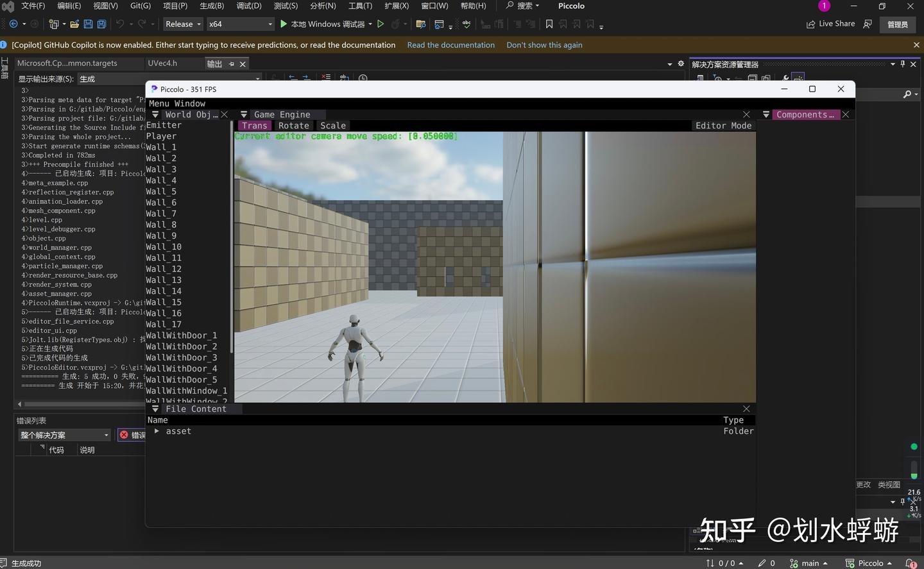Click the search magnifier in Solution Explorer
This screenshot has width=924, height=569.
[x=908, y=94]
